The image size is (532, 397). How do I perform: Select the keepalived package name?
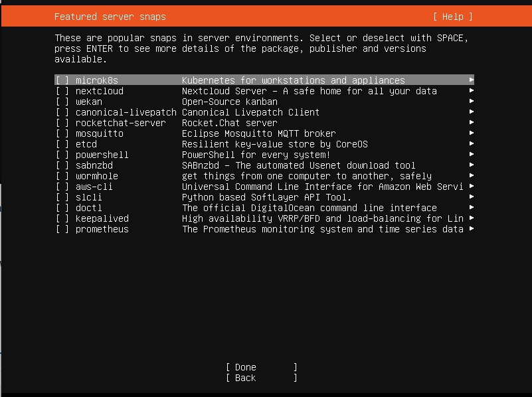[x=102, y=218]
